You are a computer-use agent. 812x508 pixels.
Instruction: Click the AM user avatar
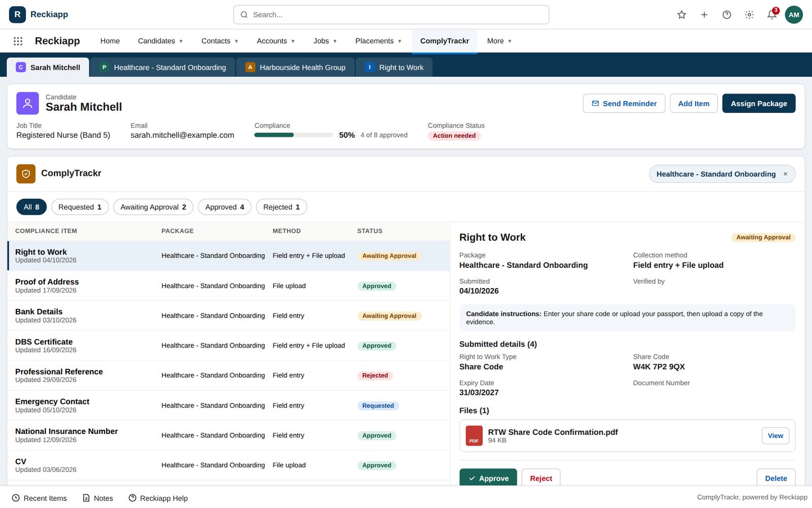(794, 15)
